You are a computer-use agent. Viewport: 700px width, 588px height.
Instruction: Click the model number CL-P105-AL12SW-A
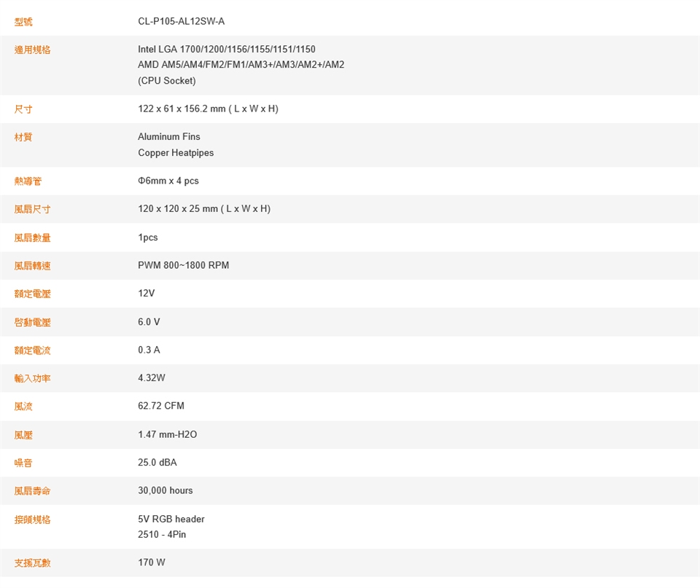click(x=181, y=21)
